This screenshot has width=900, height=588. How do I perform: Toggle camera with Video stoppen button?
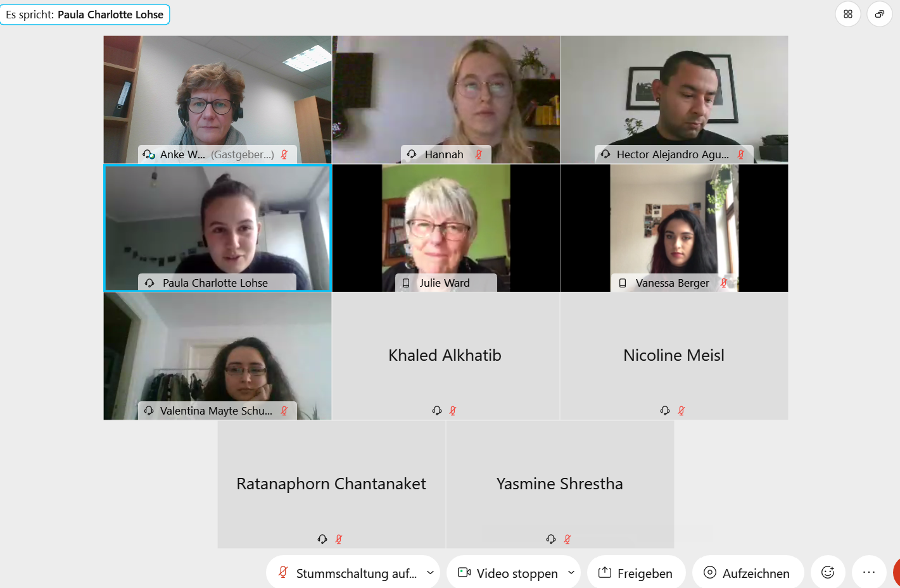507,572
